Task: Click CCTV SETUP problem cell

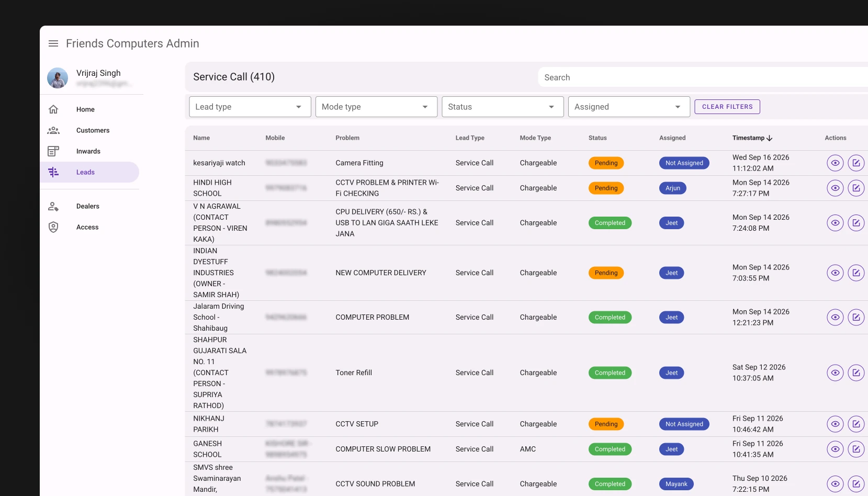Action: click(x=357, y=424)
